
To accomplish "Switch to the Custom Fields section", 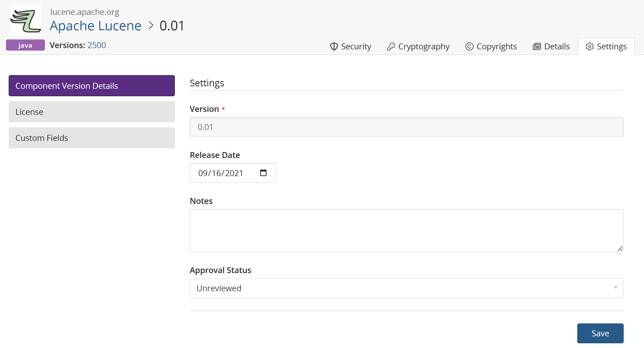I will click(x=92, y=138).
